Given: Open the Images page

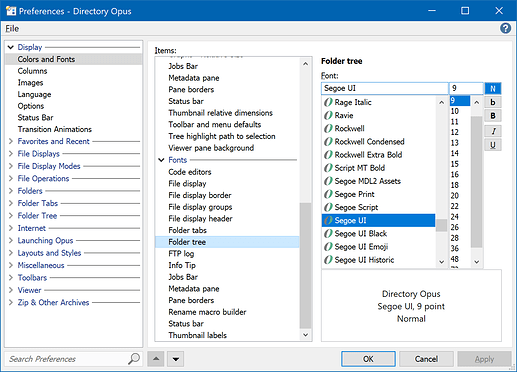Looking at the screenshot, I should point(30,83).
